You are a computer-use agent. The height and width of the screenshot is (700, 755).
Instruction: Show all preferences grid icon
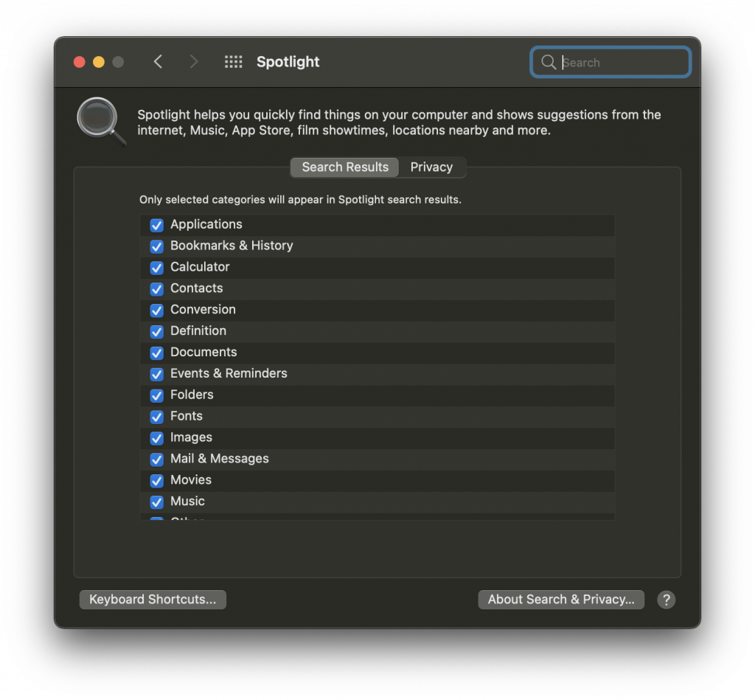(x=234, y=62)
